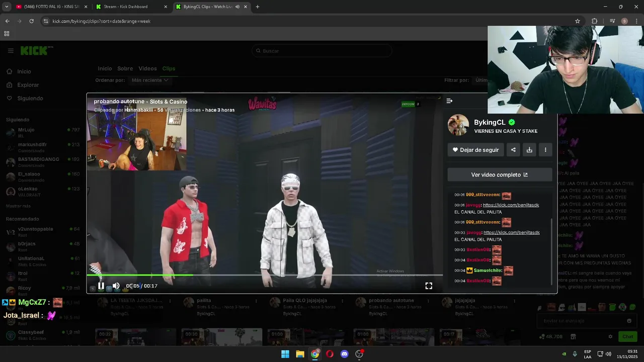Viewport: 644px width, 362px height.
Task: Switch to Stream - Kick Dashboard browser tab
Action: point(131,7)
